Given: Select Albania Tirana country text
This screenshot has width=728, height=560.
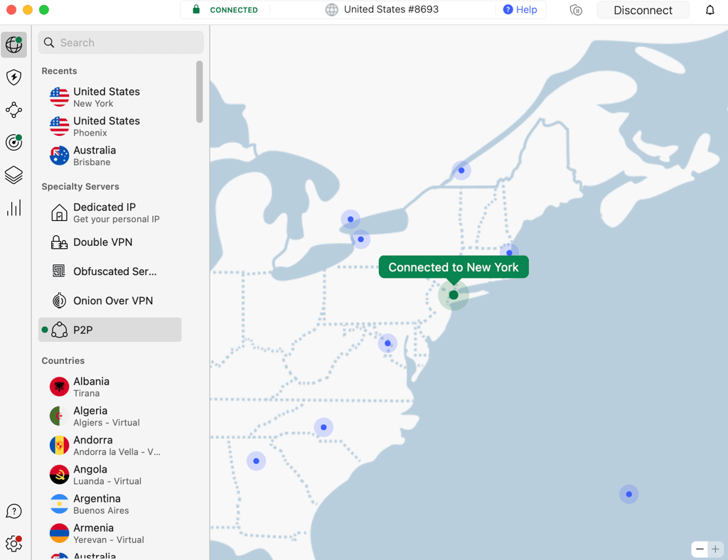Looking at the screenshot, I should [x=92, y=387].
